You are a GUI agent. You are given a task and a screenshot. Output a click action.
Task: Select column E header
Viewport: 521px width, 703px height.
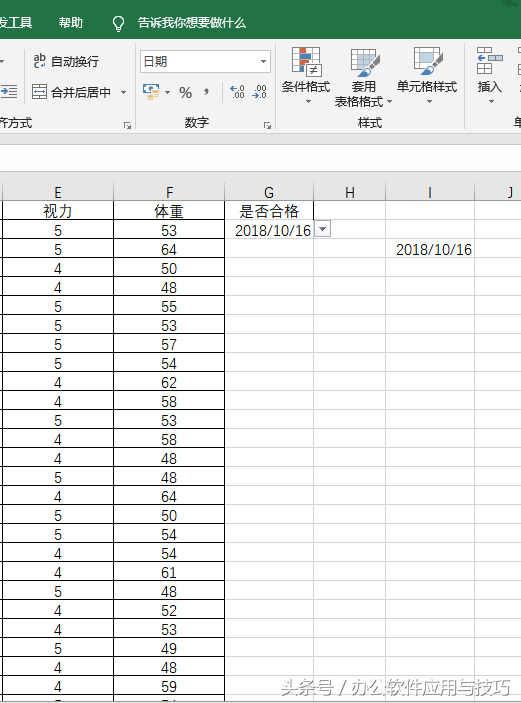58,192
